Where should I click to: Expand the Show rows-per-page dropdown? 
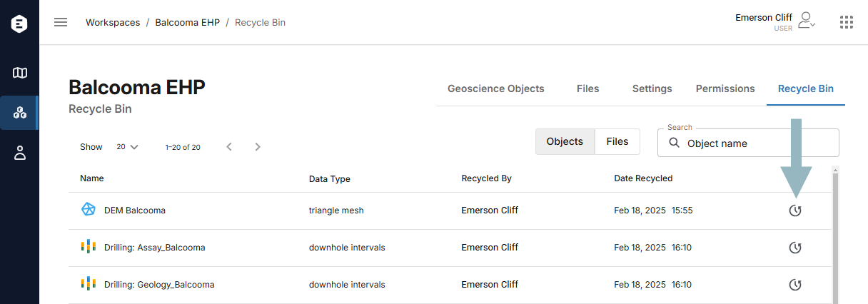(128, 147)
